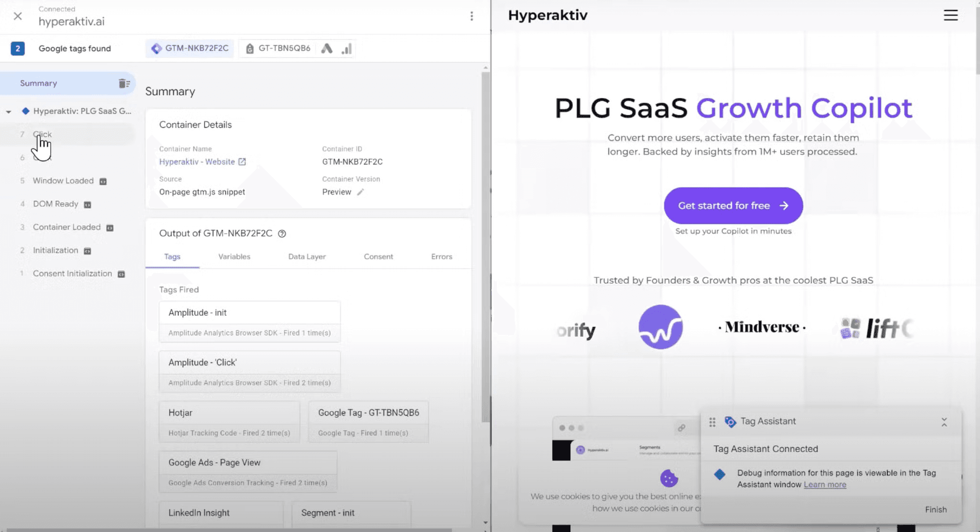The image size is (980, 532).
Task: Open the Consent tab in tag output
Action: 378,256
